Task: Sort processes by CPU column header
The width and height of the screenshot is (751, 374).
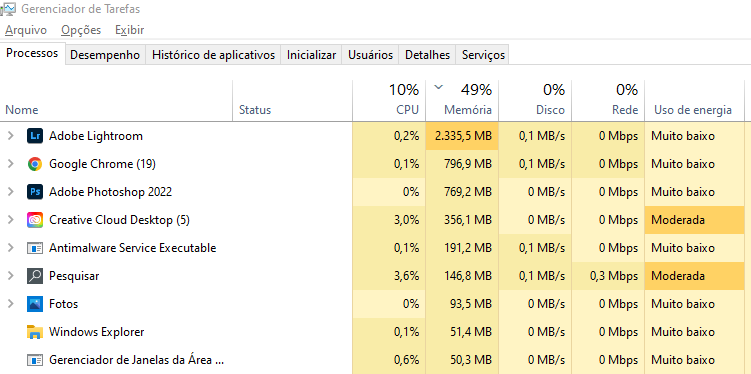Action: click(389, 100)
